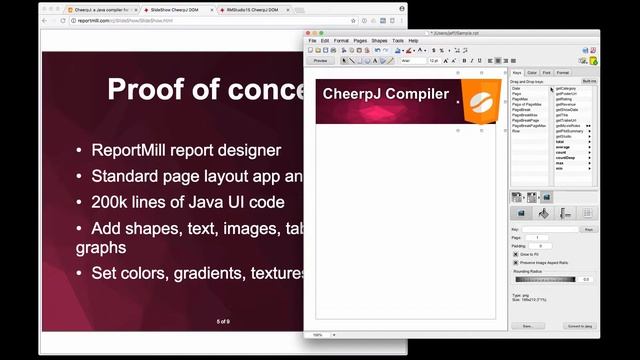Toggle the Grow to Fit checkbox
The height and width of the screenshot is (360, 640).
[516, 254]
